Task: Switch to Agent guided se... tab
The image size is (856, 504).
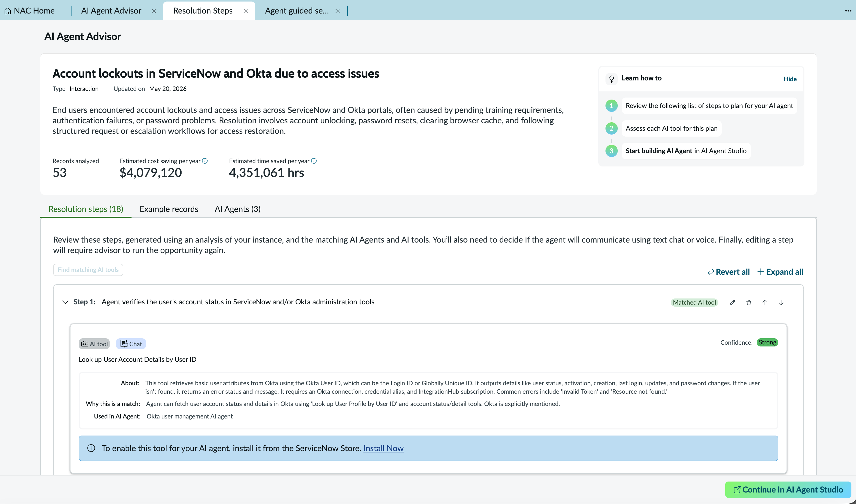Action: point(297,10)
